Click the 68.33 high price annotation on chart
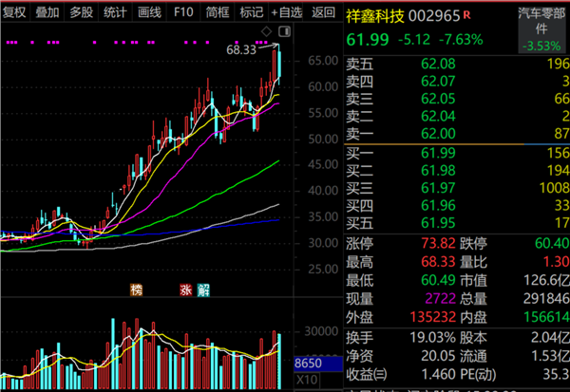The width and height of the screenshot is (570, 392). click(241, 50)
